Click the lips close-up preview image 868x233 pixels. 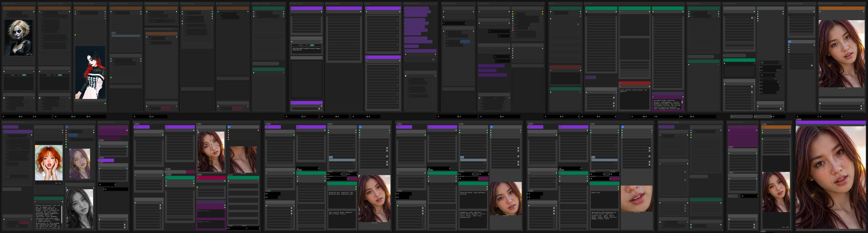coord(637,198)
